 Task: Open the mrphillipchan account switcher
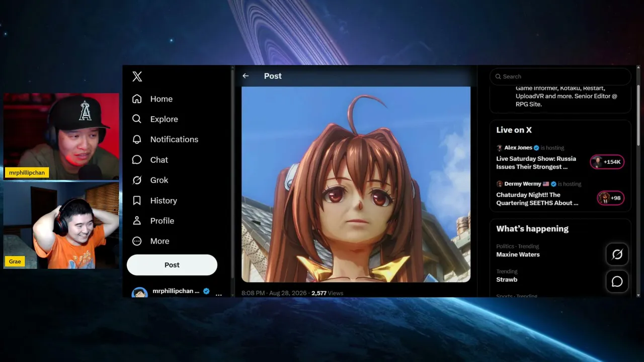point(177,293)
